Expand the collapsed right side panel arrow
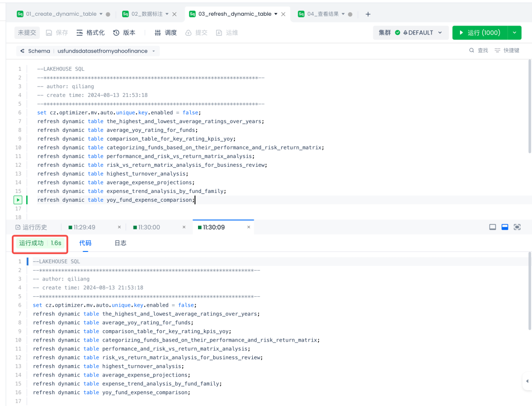 527,381
